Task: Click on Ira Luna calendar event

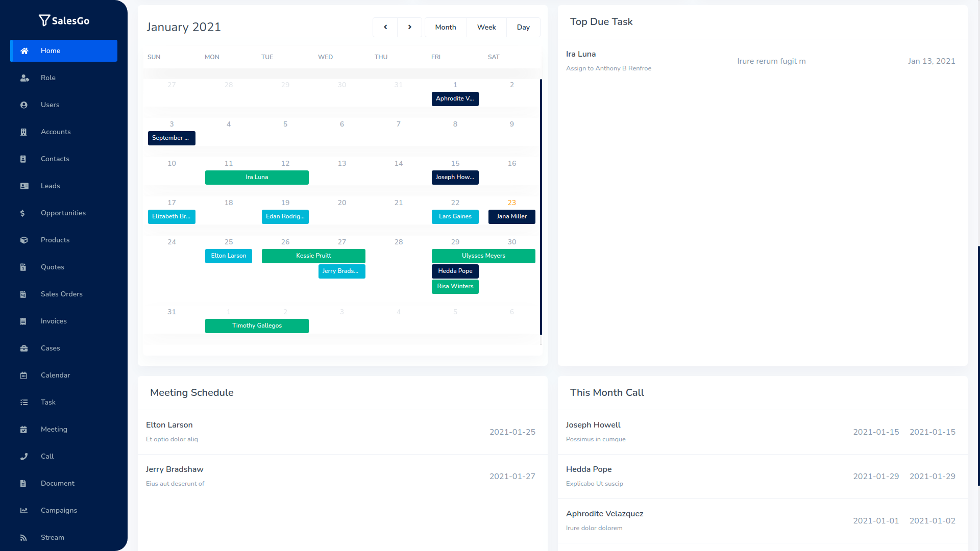Action: [256, 177]
